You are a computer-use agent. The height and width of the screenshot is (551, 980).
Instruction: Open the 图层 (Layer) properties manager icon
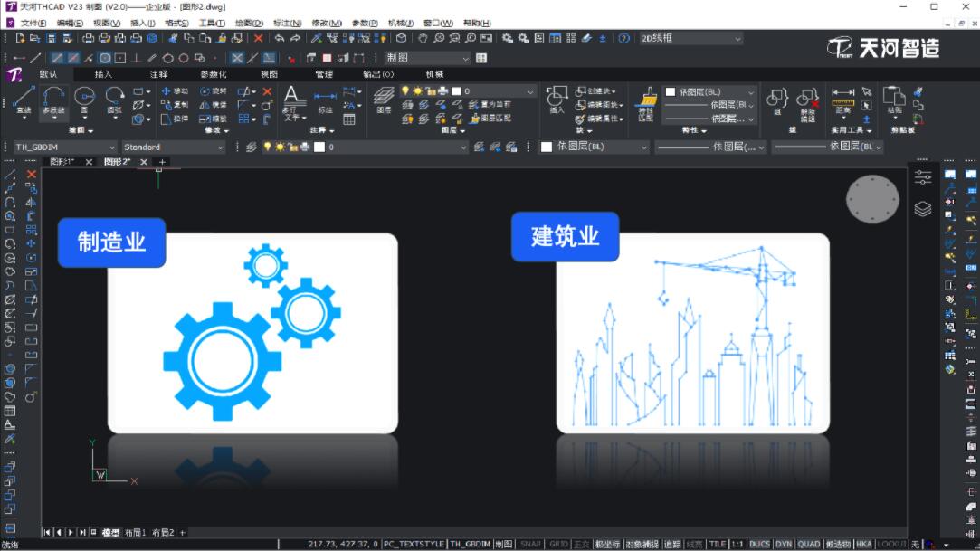pyautogui.click(x=384, y=100)
